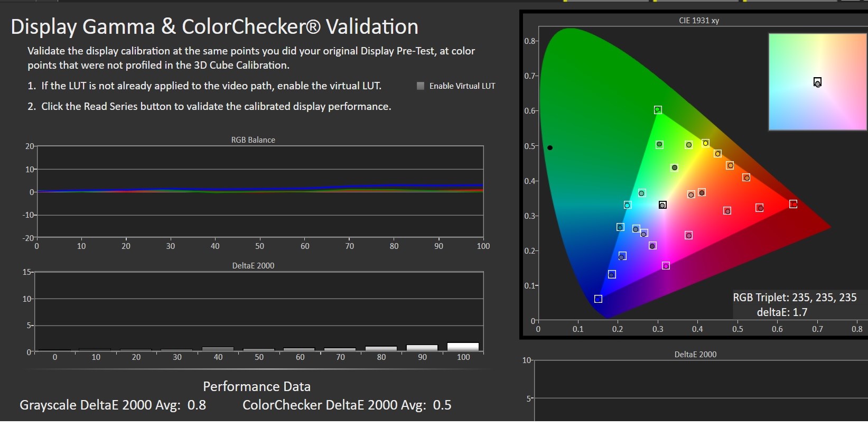868x427 pixels.
Task: Click the RGB Triplet readout on CIE chart
Action: click(x=795, y=298)
